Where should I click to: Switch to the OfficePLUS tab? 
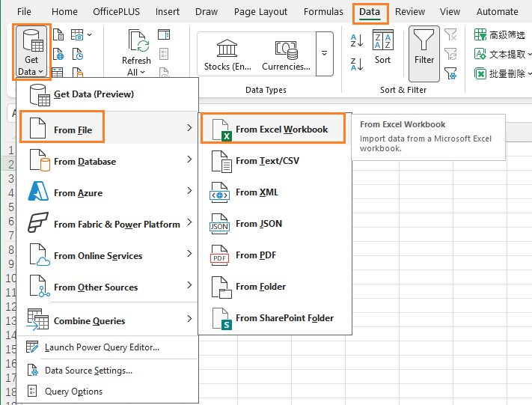[117, 12]
